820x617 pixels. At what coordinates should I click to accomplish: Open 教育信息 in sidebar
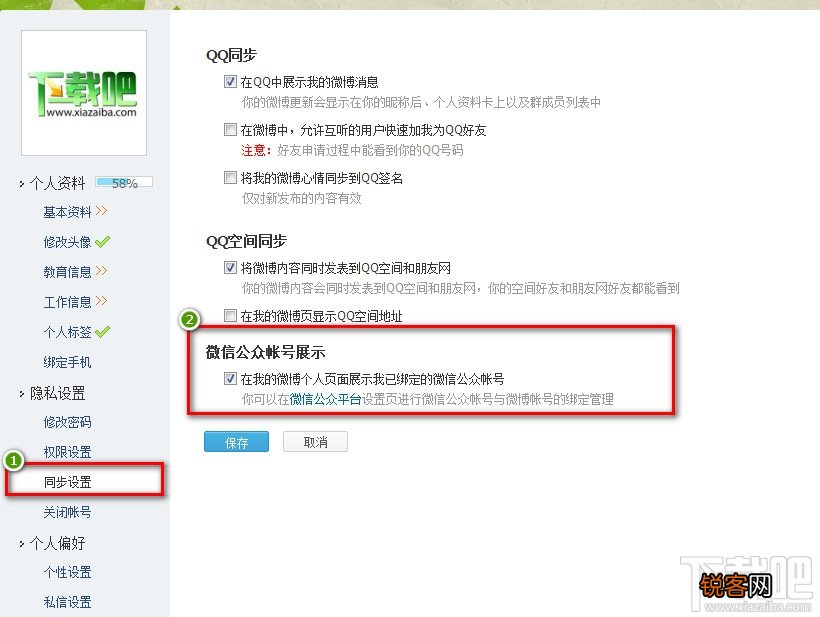(67, 272)
